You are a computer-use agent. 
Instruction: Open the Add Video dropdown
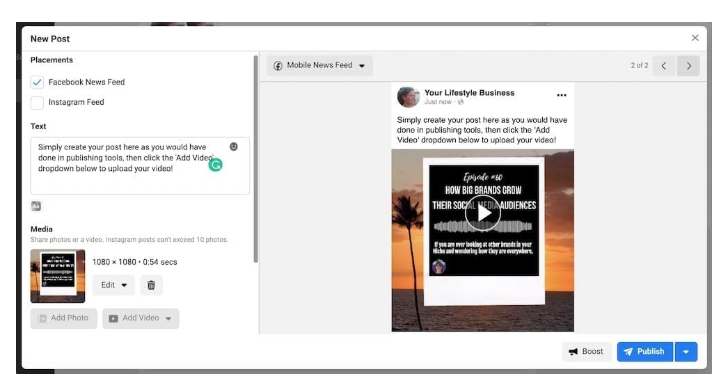click(141, 318)
